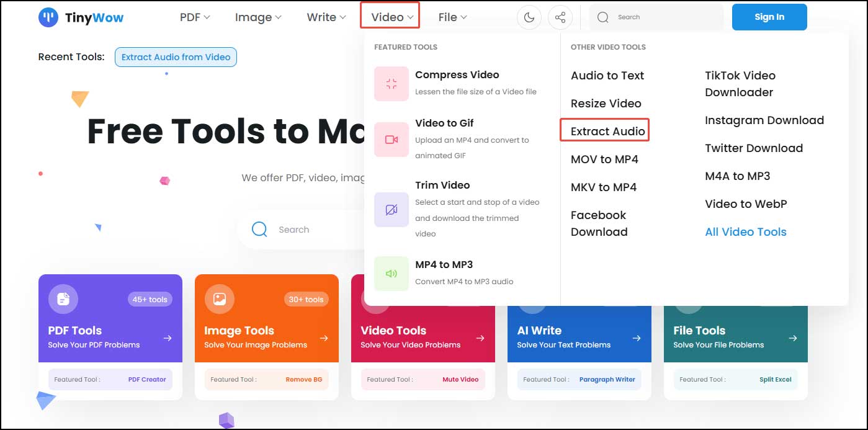Open the All Video Tools link
The width and height of the screenshot is (868, 430).
tap(745, 231)
